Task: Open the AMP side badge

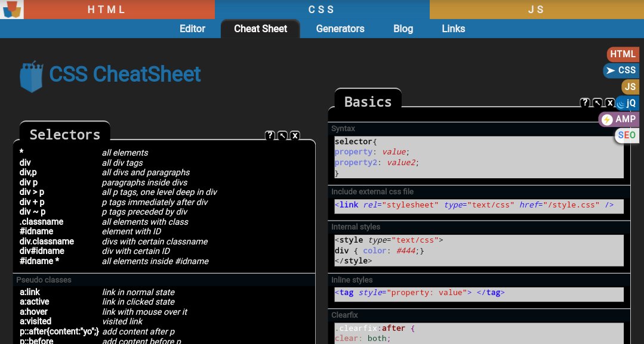Action: point(619,119)
